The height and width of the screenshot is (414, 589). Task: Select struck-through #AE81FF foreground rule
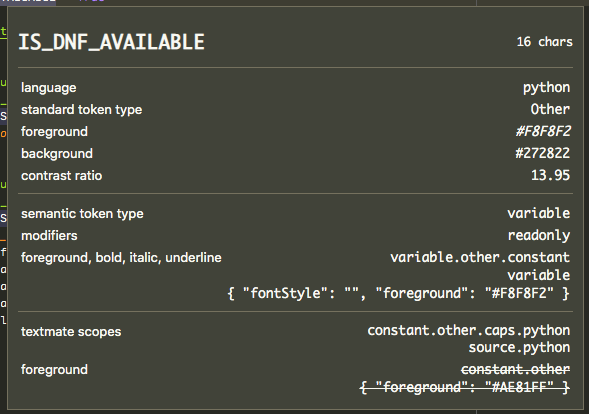465,387
